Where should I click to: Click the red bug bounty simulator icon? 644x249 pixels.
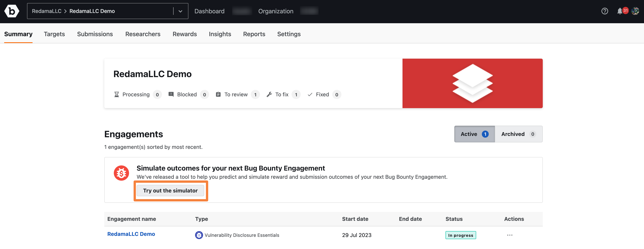pyautogui.click(x=121, y=173)
